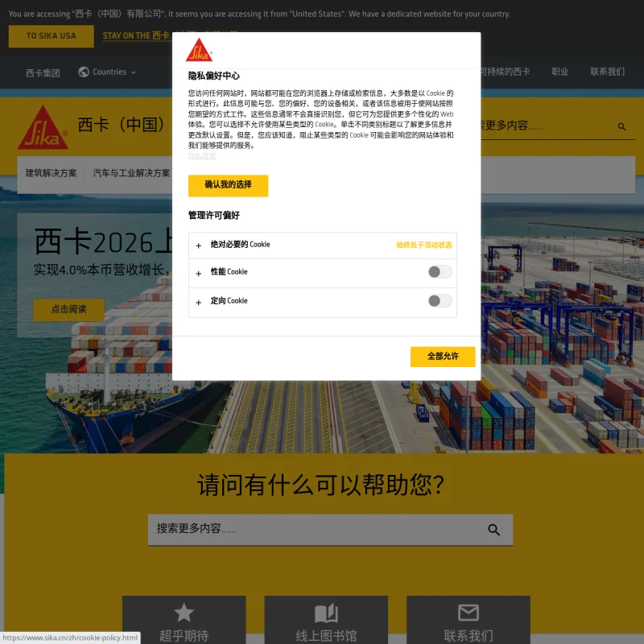Expand the 性能 Cookie section via its plus
644x644 pixels.
(x=198, y=274)
